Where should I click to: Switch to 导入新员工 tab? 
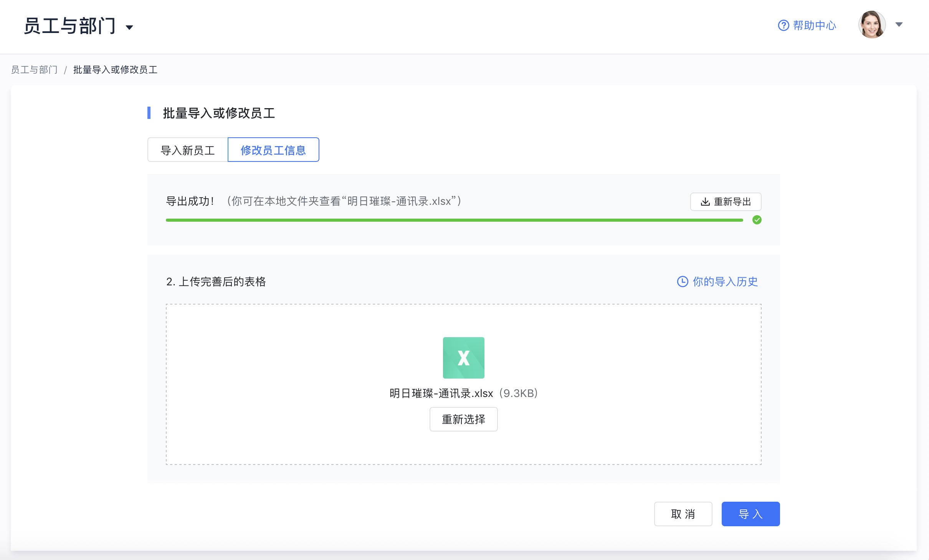pyautogui.click(x=188, y=150)
